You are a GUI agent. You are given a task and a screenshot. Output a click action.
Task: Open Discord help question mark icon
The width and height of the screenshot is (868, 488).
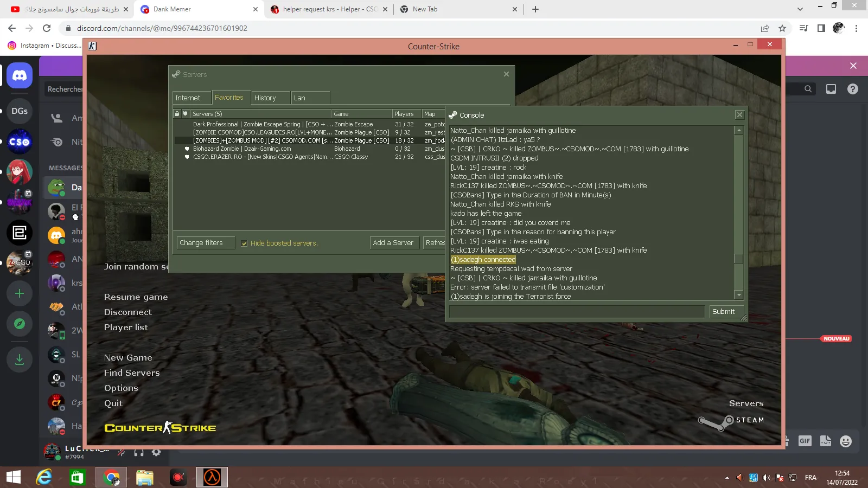click(x=853, y=89)
